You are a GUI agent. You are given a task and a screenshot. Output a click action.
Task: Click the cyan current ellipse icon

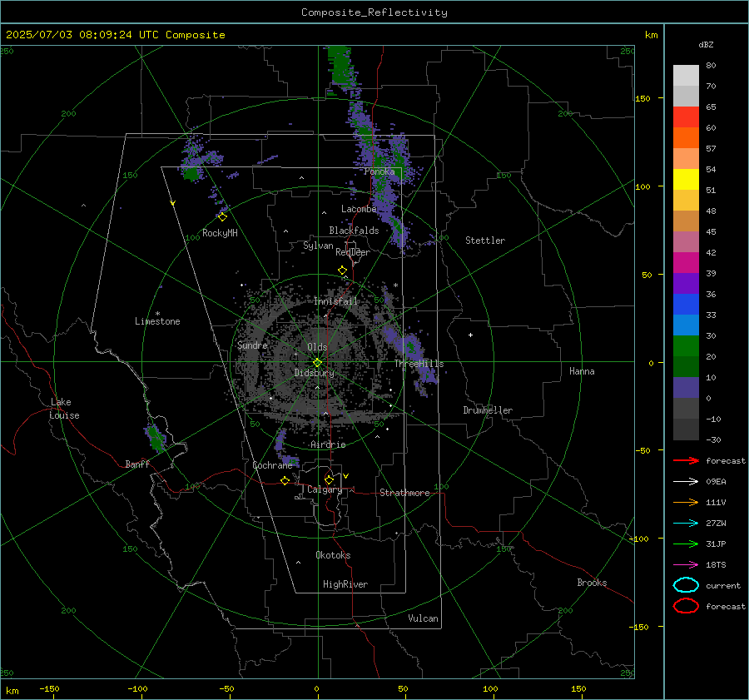click(686, 585)
